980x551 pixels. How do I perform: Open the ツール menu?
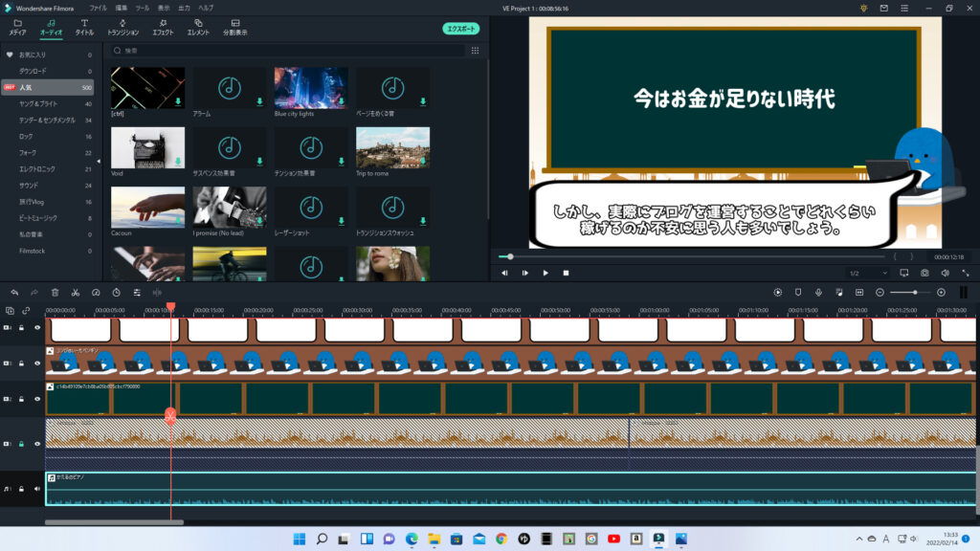pos(143,8)
